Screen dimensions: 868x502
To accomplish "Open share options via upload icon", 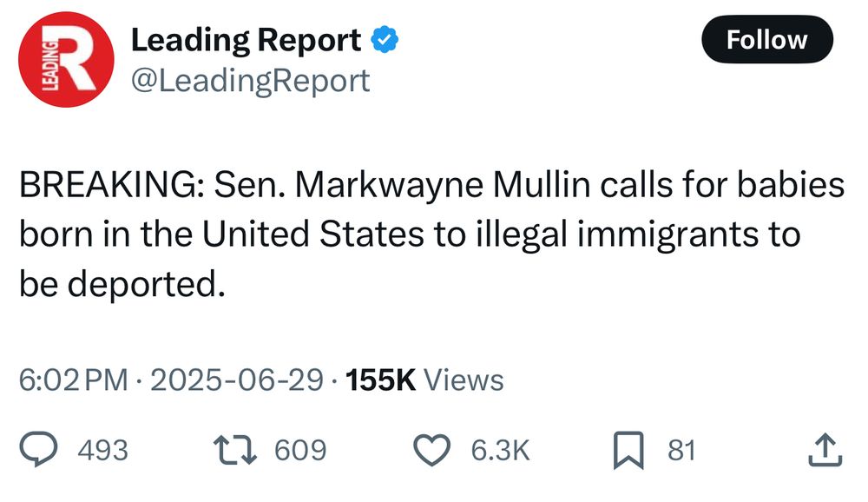I will click(825, 449).
